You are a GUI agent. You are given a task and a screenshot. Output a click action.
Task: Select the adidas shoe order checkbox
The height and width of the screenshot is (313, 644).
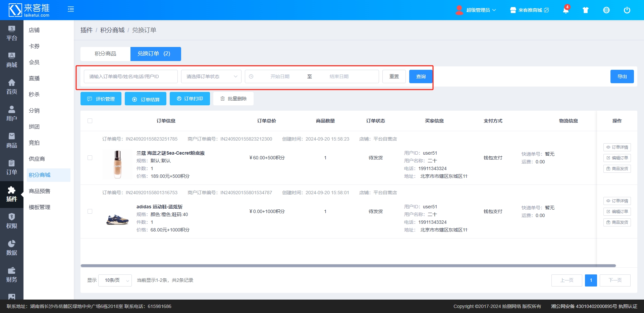90,211
